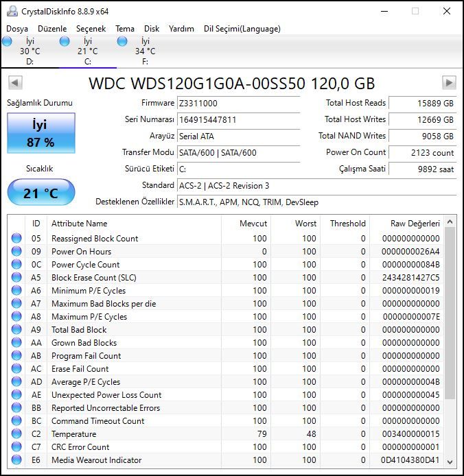Image resolution: width=464 pixels, height=476 pixels.
Task: Click the status orb for Media Wearout Indicator
Action: pyautogui.click(x=16, y=460)
